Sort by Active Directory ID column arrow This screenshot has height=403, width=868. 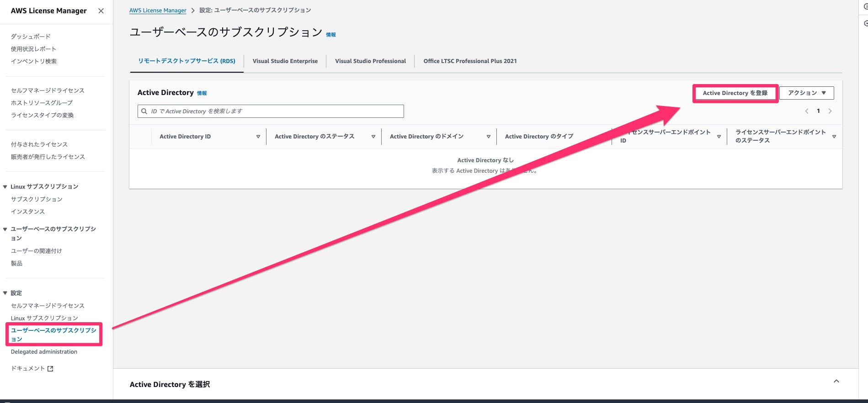(x=258, y=137)
